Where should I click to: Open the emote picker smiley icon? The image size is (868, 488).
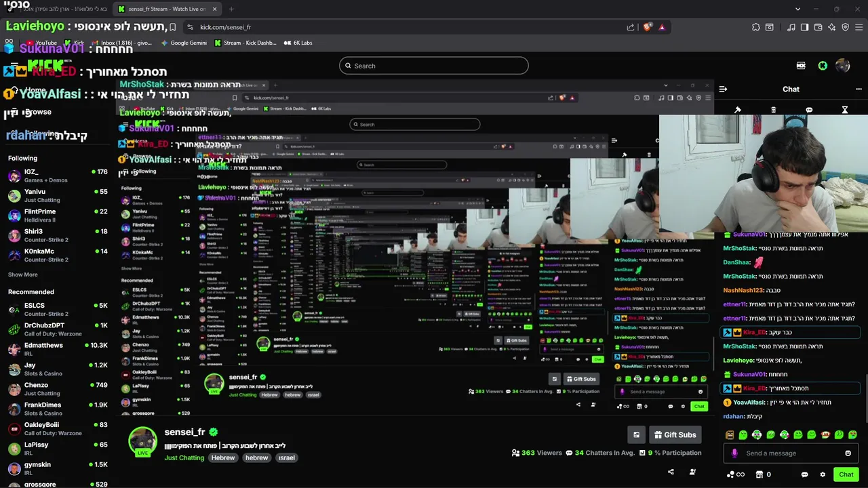pyautogui.click(x=848, y=453)
